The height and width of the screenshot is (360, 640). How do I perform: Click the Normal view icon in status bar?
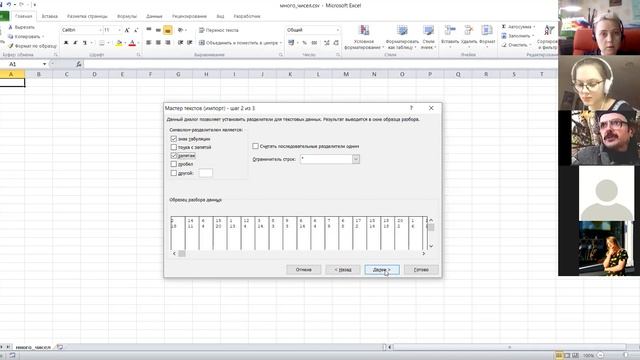[559, 356]
